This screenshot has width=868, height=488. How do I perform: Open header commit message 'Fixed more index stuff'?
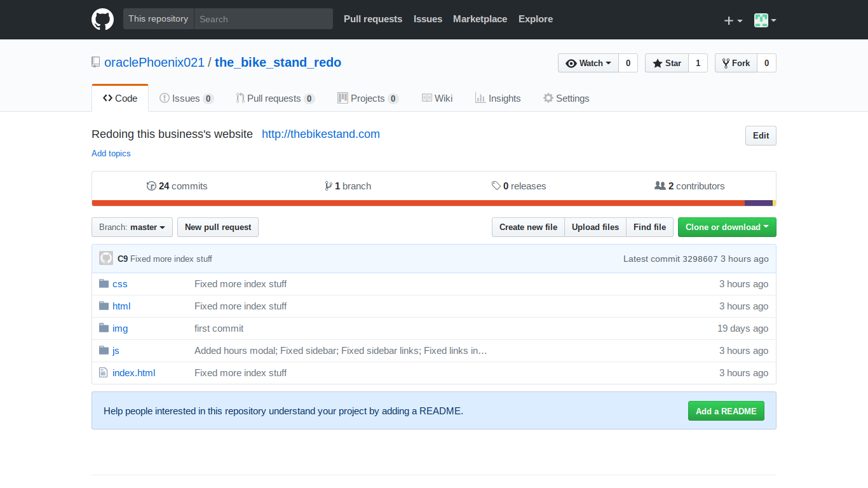pos(171,259)
